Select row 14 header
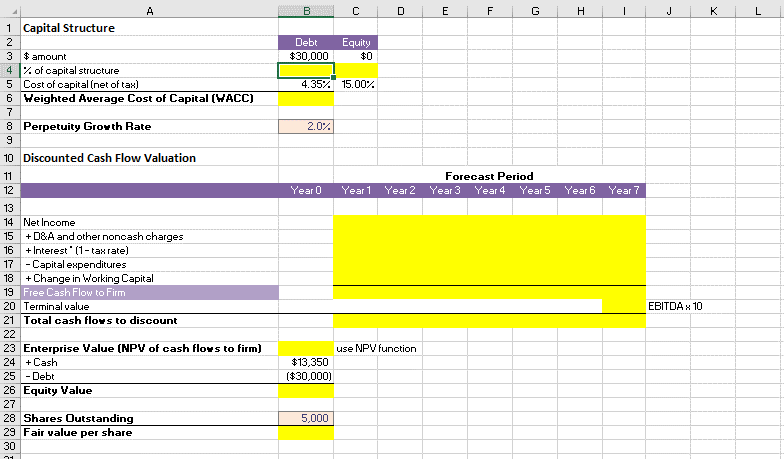The height and width of the screenshot is (459, 784). click(9, 222)
